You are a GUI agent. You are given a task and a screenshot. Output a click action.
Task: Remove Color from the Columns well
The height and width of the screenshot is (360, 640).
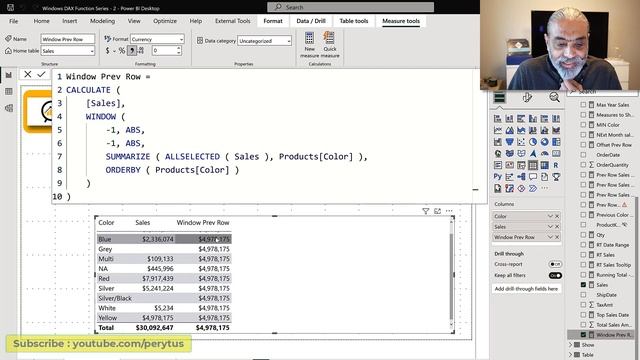click(557, 216)
